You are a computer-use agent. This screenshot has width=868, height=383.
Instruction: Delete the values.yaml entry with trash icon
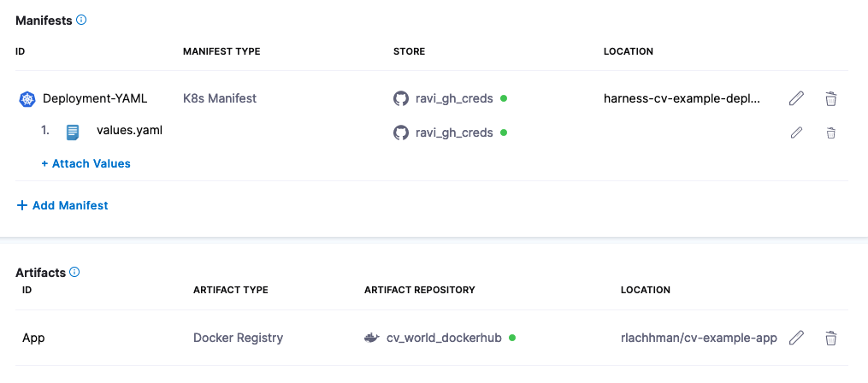(x=830, y=133)
